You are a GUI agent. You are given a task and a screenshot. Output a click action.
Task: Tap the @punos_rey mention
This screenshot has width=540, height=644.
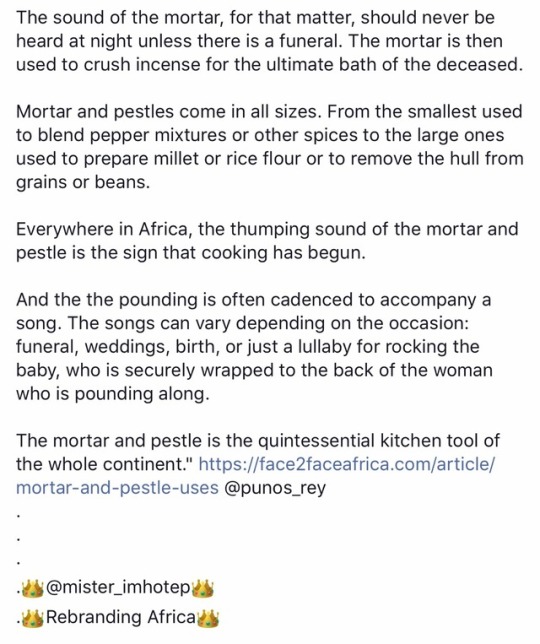[x=275, y=488]
